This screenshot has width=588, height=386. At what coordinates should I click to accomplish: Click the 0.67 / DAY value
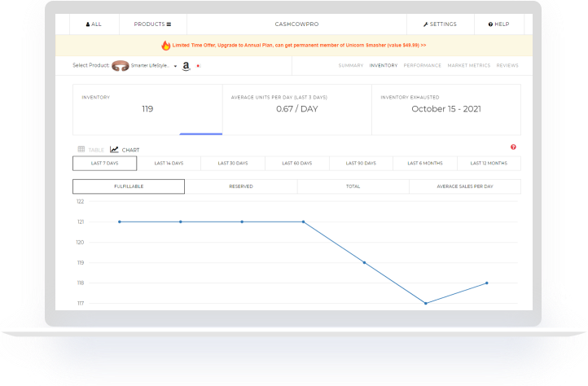[x=297, y=109]
